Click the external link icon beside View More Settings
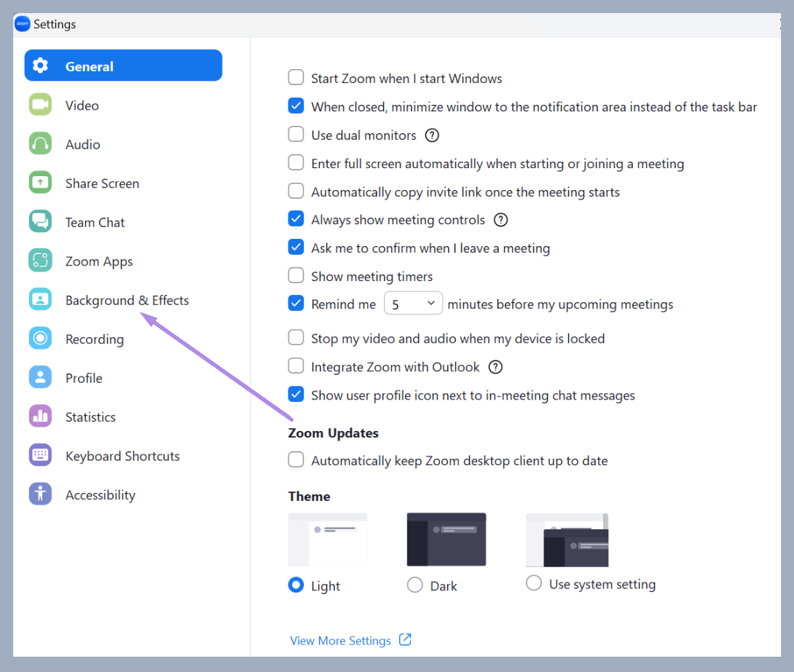The width and height of the screenshot is (794, 672). pos(405,640)
